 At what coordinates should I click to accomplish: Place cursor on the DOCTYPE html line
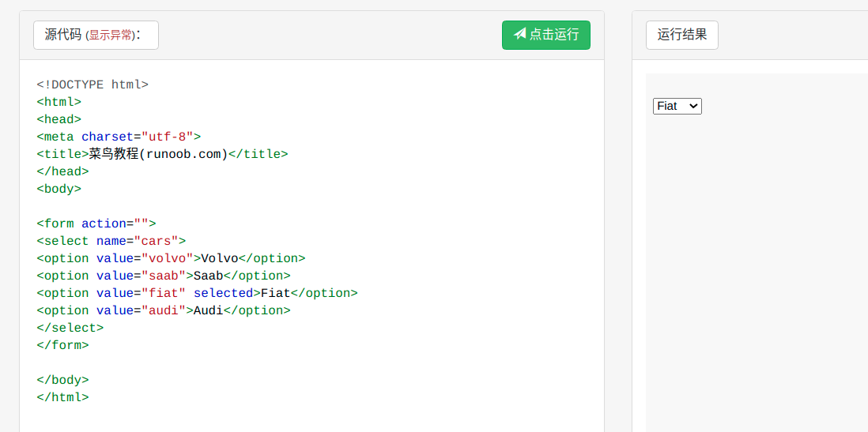[92, 85]
